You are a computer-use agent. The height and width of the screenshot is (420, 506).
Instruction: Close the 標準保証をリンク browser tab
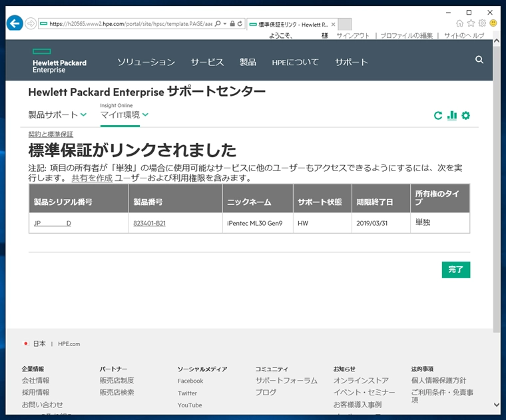333,25
